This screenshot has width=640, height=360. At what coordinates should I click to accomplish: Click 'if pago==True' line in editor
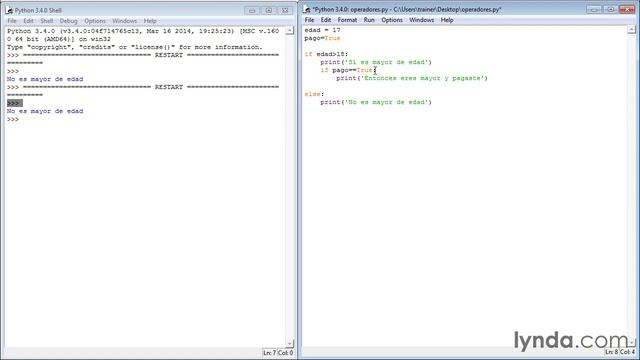(348, 70)
